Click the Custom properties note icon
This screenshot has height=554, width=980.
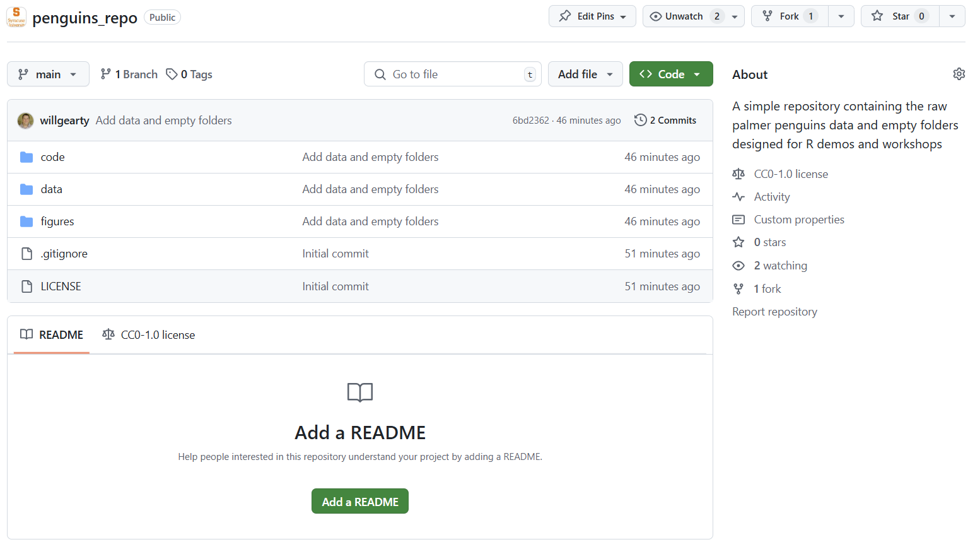tap(738, 220)
